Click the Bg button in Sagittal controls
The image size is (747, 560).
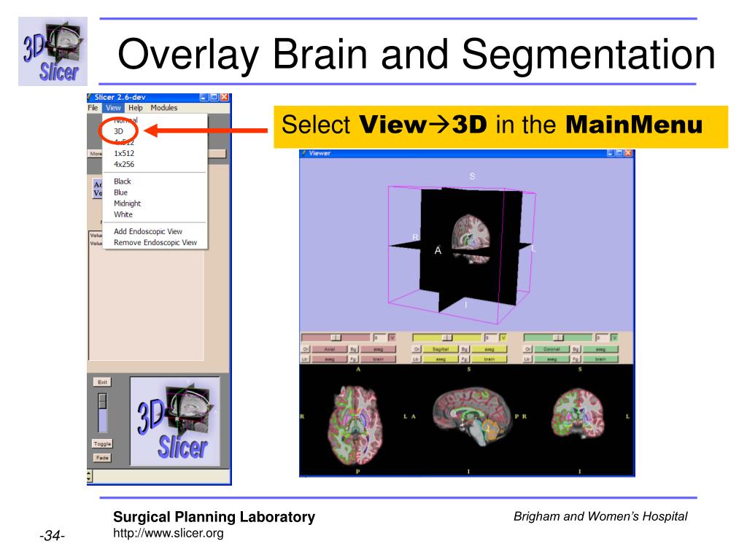click(x=465, y=349)
